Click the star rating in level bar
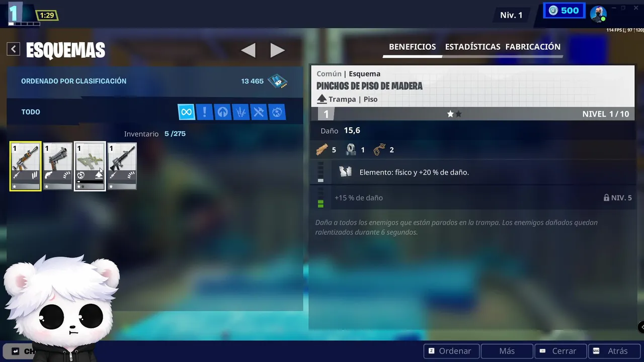The width and height of the screenshot is (644, 362). (454, 114)
